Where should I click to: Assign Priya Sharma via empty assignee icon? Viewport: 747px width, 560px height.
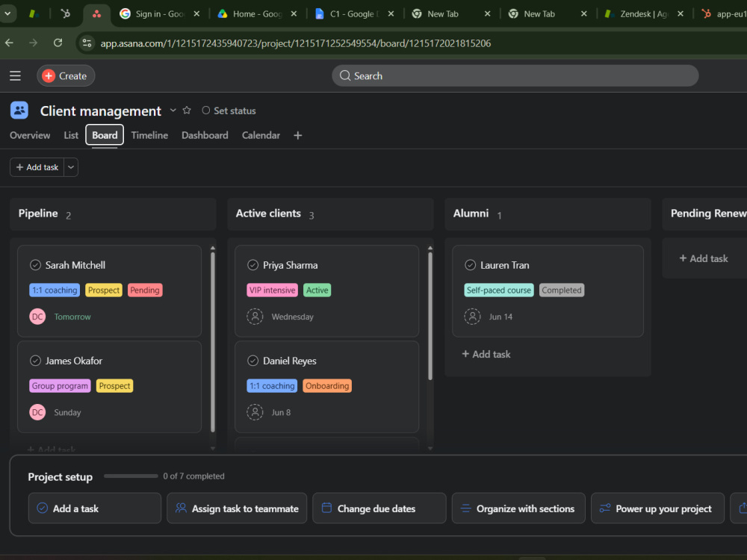tap(255, 317)
